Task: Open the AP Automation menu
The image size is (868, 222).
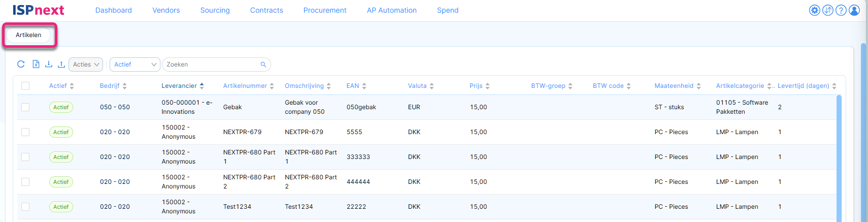Action: (x=392, y=10)
